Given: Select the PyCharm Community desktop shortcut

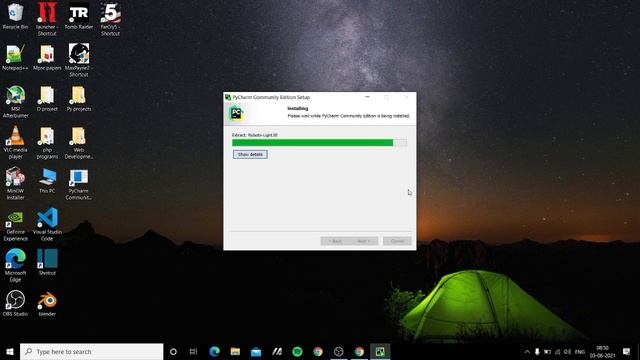Looking at the screenshot, I should pyautogui.click(x=79, y=183).
